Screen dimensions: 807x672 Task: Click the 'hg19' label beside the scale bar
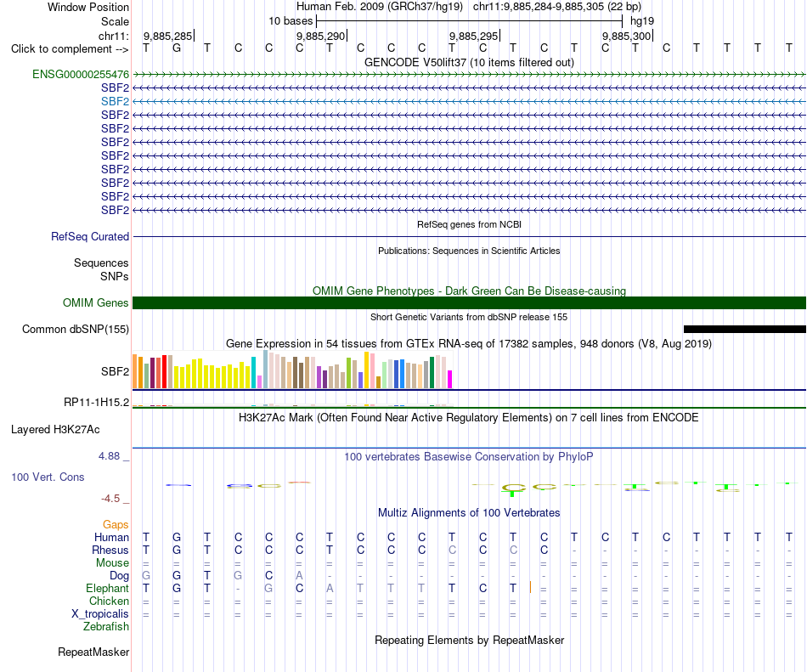(642, 21)
